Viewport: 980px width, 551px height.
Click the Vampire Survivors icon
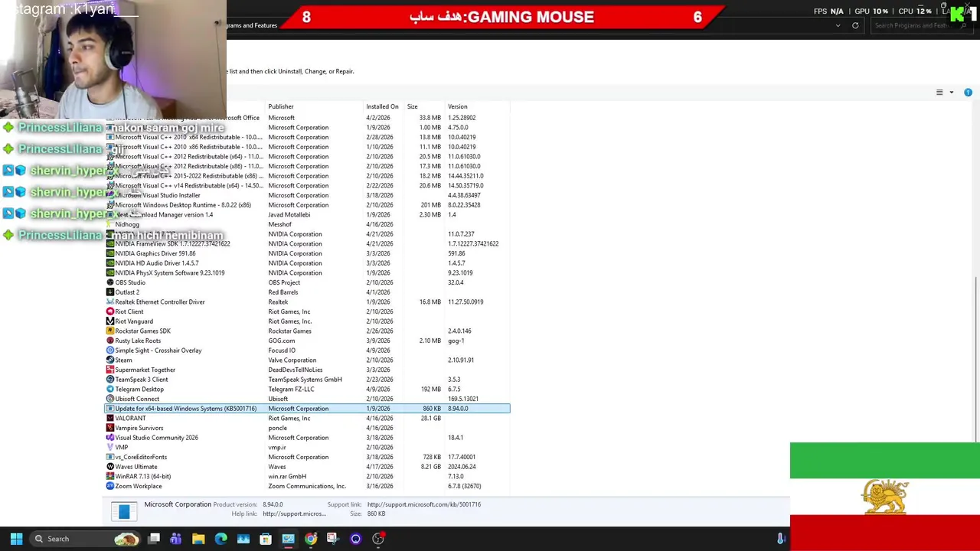point(110,428)
